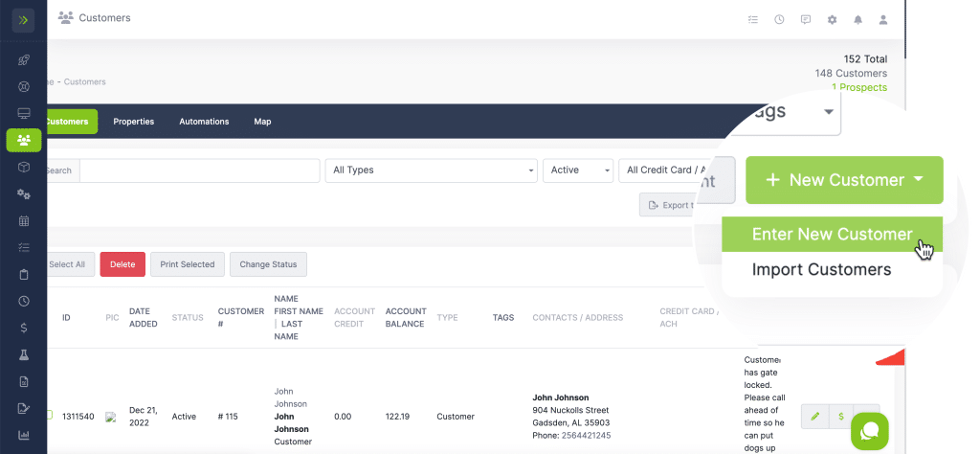Screen dimensions: 980x454
Task: Expand the sidebar with double-chevron icon
Action: [x=23, y=20]
